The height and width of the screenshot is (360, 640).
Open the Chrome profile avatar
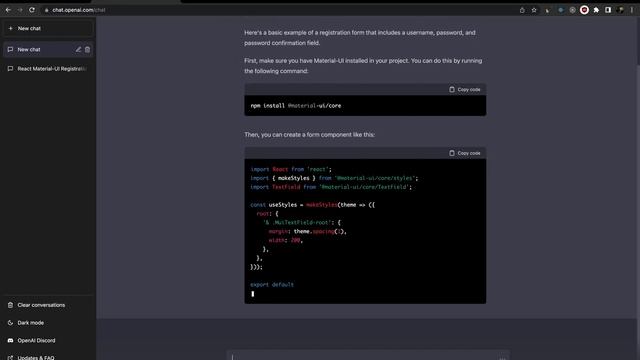click(620, 10)
